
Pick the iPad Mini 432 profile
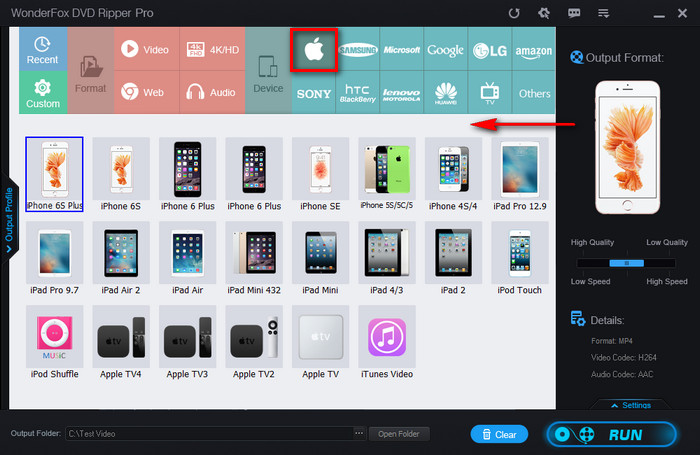[254, 258]
